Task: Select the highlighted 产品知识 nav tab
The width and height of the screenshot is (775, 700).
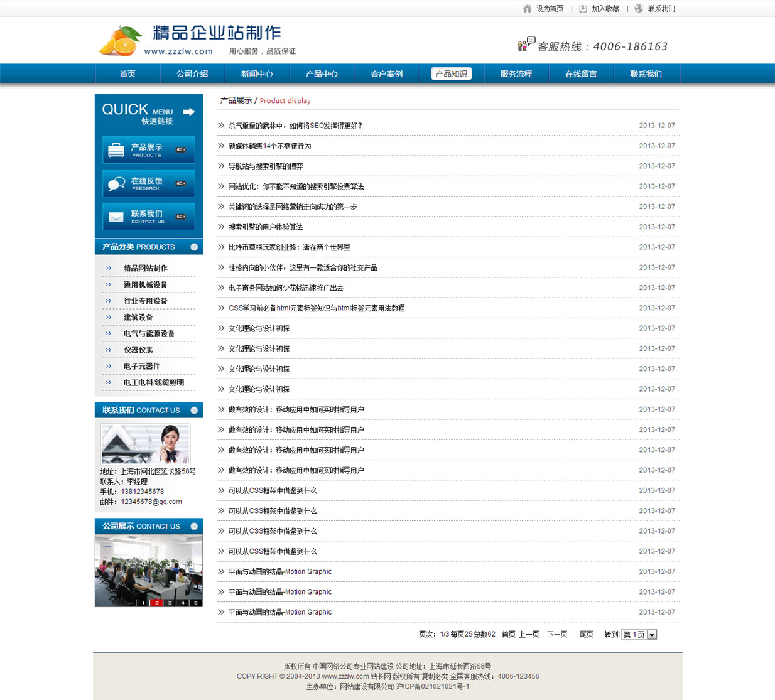Action: pos(452,74)
